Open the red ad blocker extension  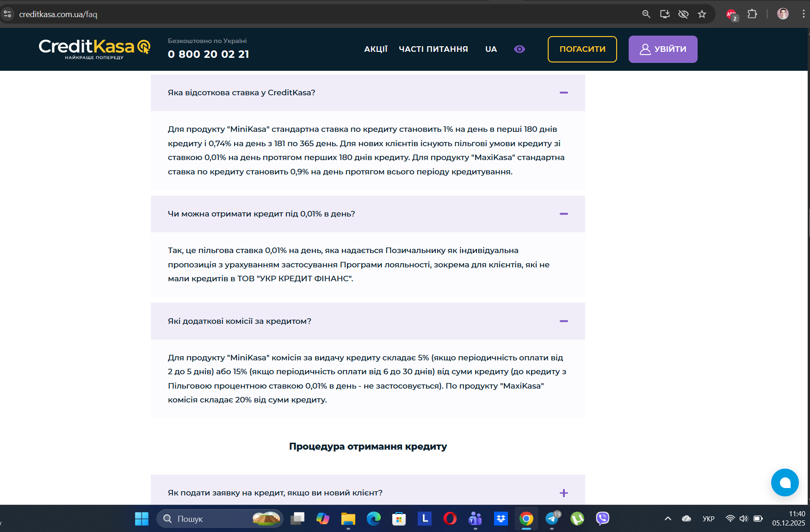[x=731, y=14]
